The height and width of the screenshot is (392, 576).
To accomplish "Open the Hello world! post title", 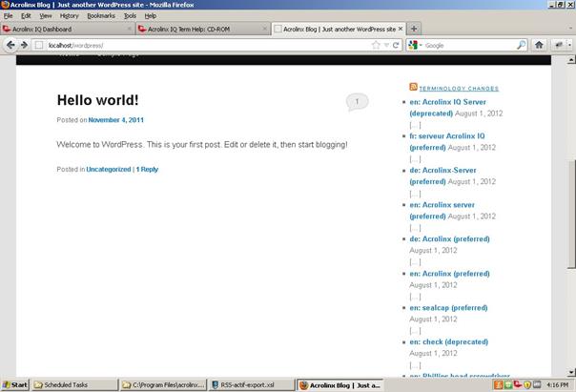I will coord(97,100).
